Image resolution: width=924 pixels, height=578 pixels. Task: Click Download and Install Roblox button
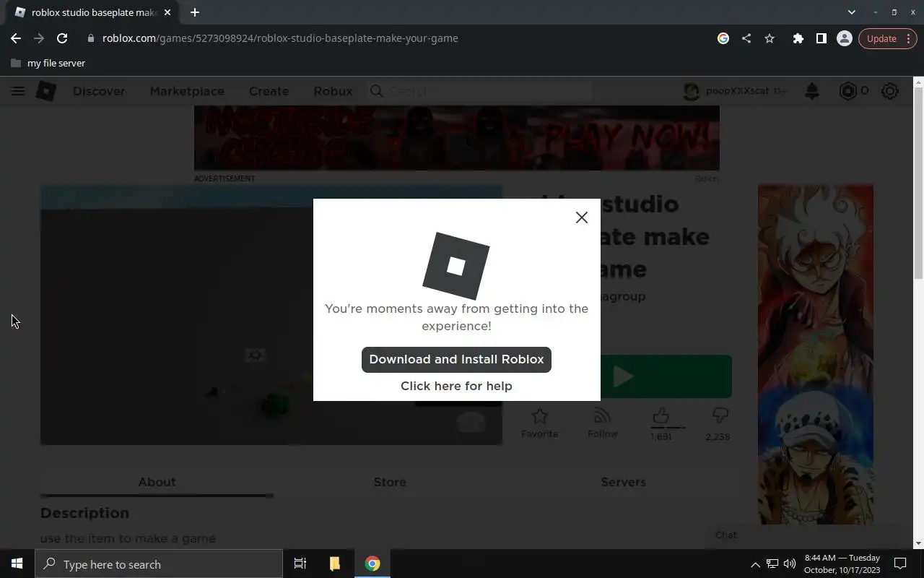pos(456,359)
